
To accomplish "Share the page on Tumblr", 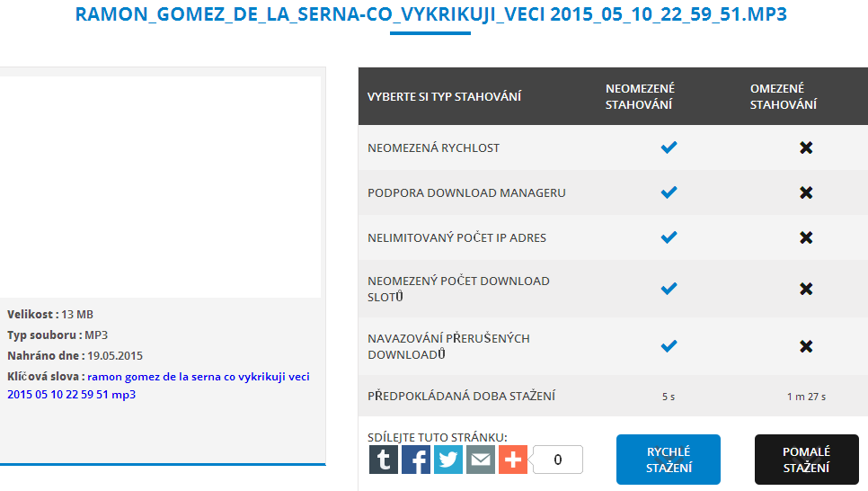I will coord(384,460).
